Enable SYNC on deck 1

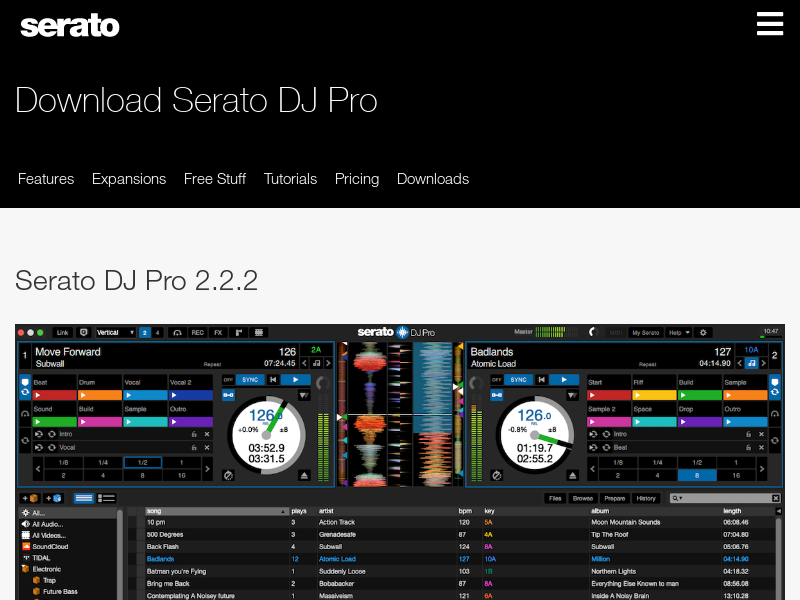(x=250, y=380)
